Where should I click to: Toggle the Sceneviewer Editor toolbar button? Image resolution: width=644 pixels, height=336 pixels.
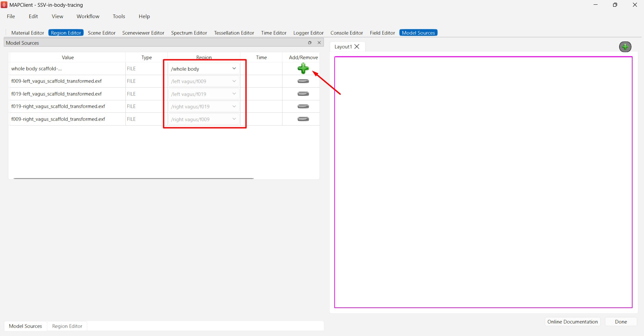[143, 33]
